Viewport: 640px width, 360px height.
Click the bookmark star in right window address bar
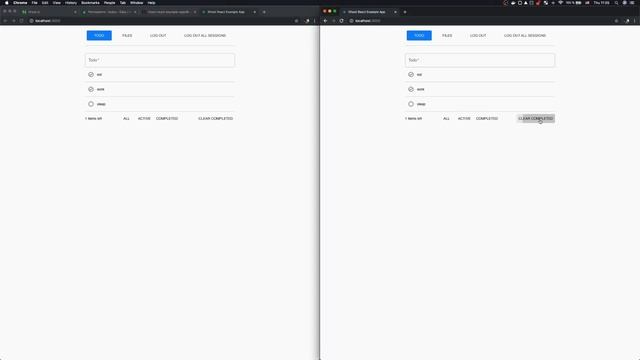pos(616,21)
